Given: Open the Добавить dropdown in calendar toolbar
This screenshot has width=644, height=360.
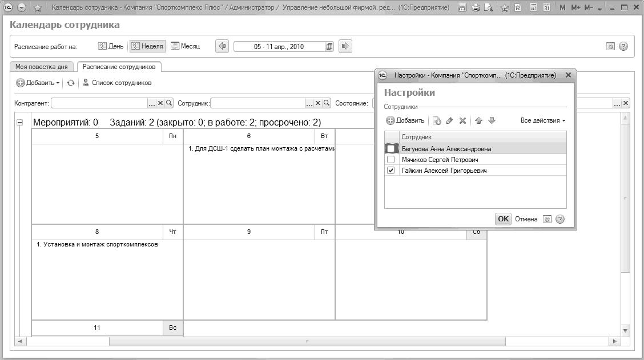Looking at the screenshot, I should pyautogui.click(x=38, y=83).
